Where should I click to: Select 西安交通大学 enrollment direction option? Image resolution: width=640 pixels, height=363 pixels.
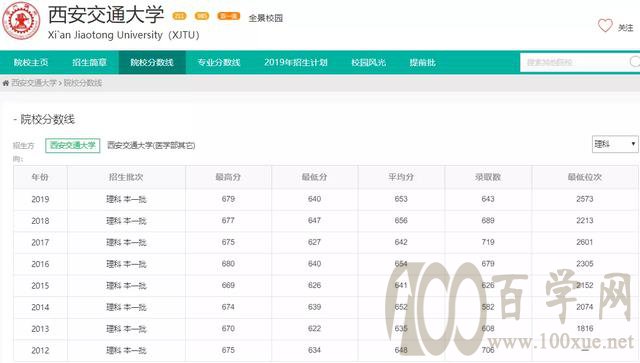tap(73, 145)
